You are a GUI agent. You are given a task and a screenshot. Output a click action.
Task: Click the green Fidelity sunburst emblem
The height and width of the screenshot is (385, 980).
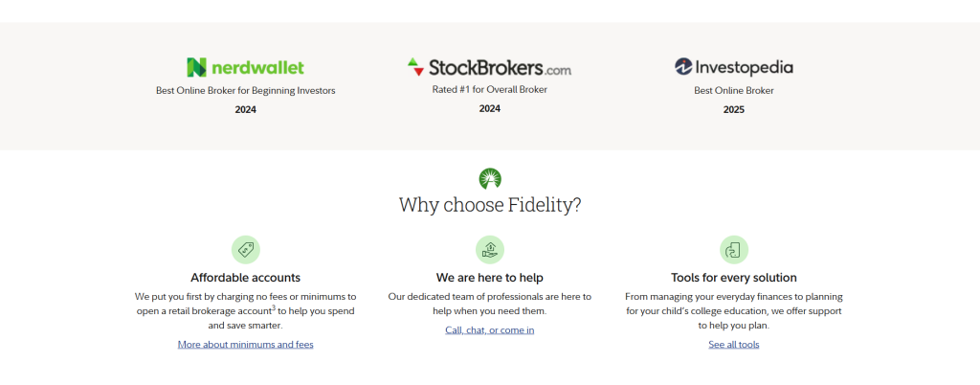[490, 178]
